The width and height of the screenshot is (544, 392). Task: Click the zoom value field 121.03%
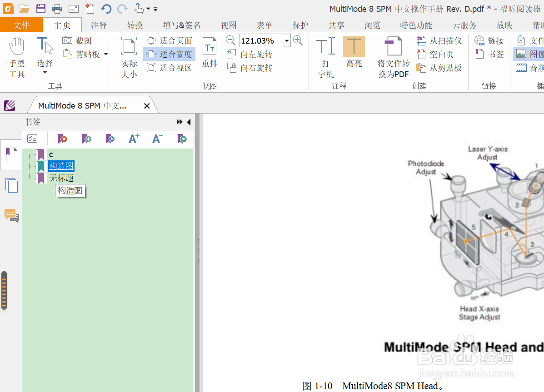(261, 40)
